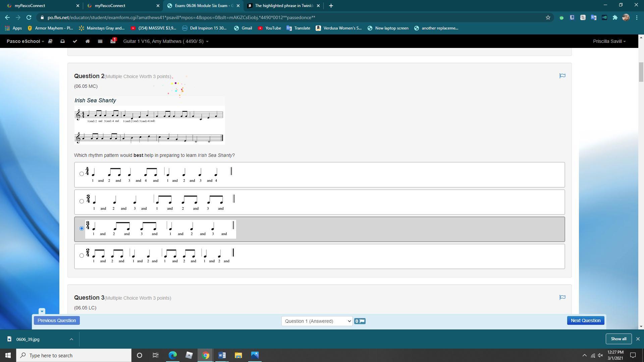The height and width of the screenshot is (362, 644).
Task: Open the hamburger list menu icon
Action: click(100, 41)
